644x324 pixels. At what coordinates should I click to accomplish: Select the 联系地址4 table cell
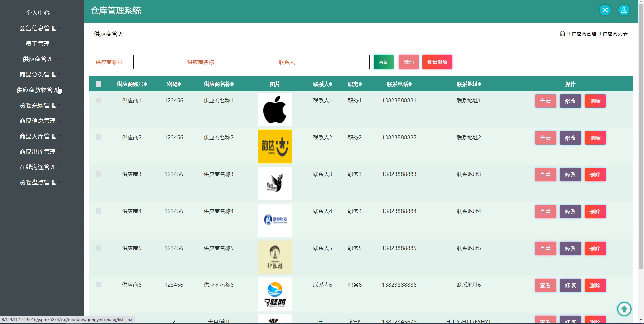[469, 211]
